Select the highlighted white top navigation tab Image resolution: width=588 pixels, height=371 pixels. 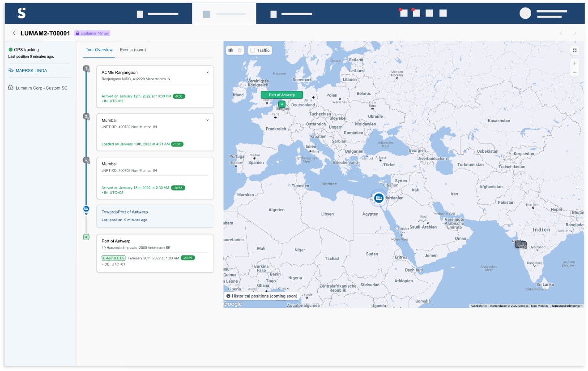pyautogui.click(x=224, y=13)
